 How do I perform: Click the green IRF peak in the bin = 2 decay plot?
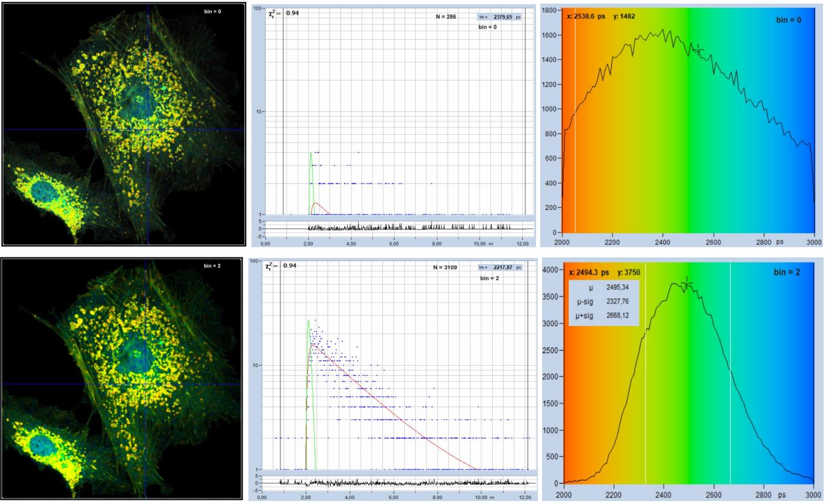(x=308, y=322)
